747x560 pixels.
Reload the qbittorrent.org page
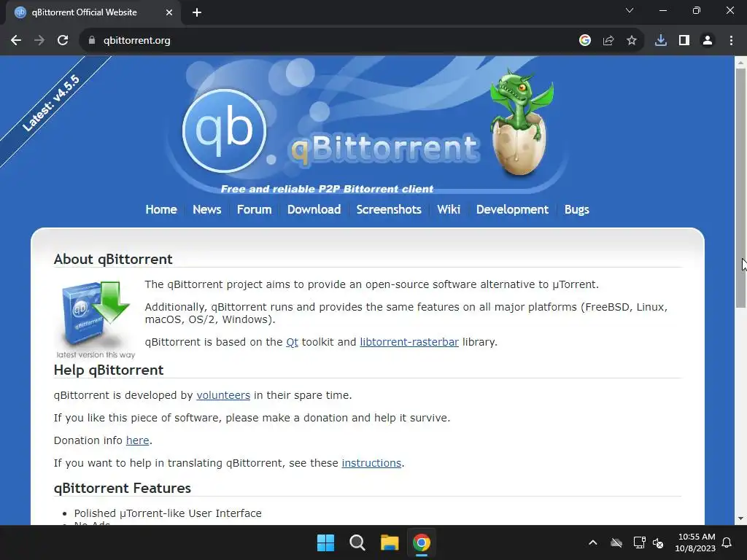point(63,41)
